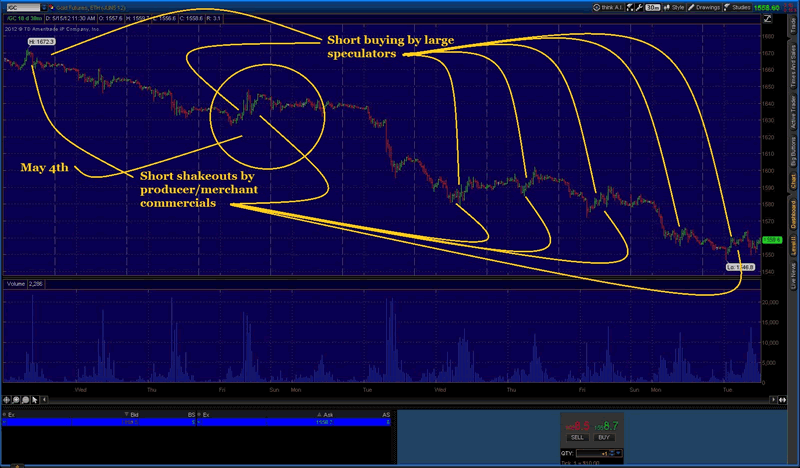The width and height of the screenshot is (800, 468).
Task: Open the Dashboard side tab
Action: (793, 216)
